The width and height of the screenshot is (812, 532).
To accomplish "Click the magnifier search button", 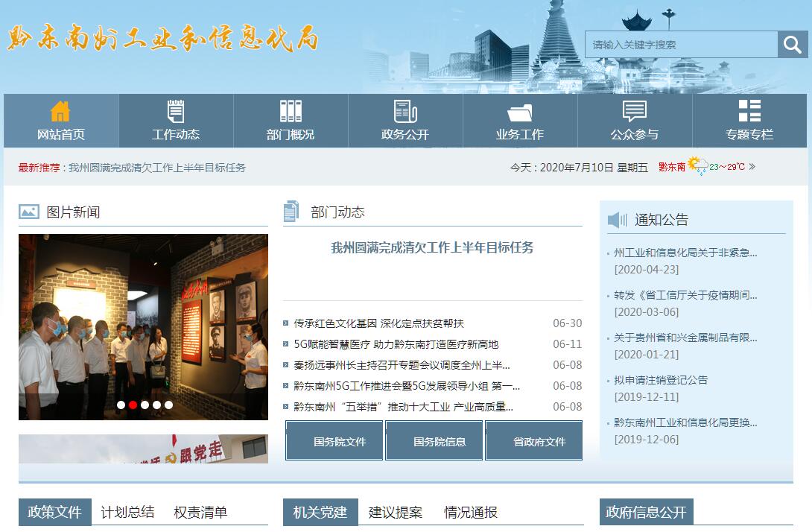I will (x=793, y=45).
